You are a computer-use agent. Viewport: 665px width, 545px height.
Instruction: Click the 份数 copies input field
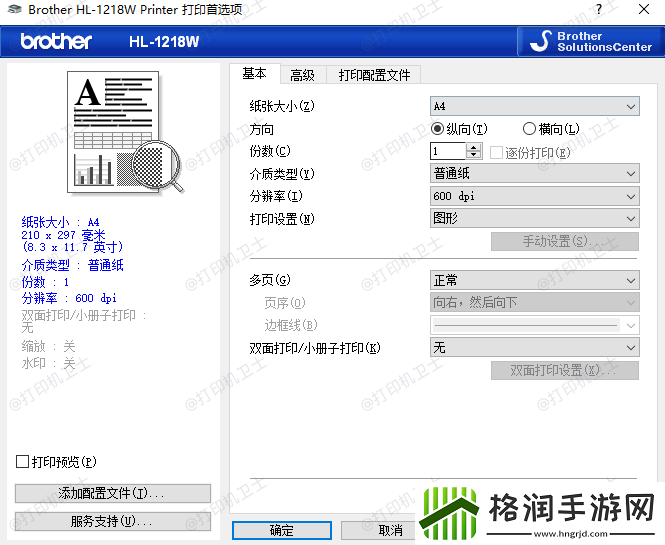448,151
